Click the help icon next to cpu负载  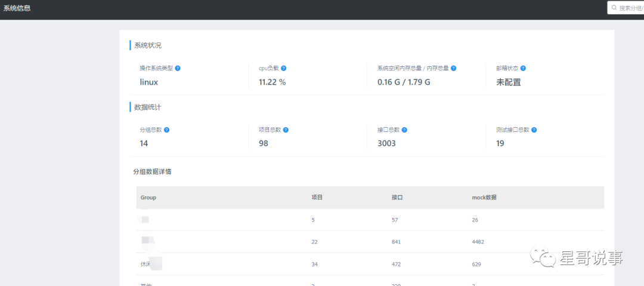pos(284,69)
